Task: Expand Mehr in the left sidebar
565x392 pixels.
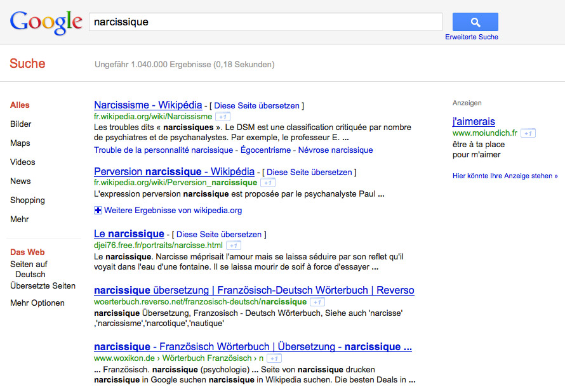Action: click(20, 219)
